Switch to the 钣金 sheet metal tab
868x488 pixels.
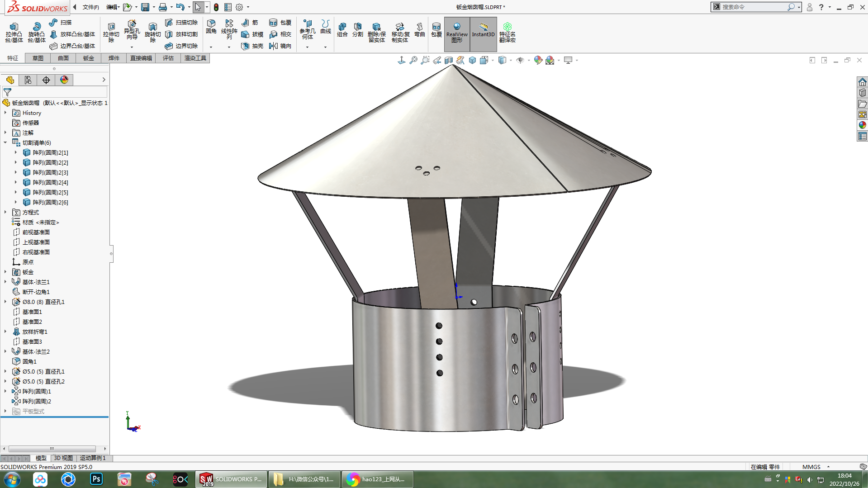(89, 58)
